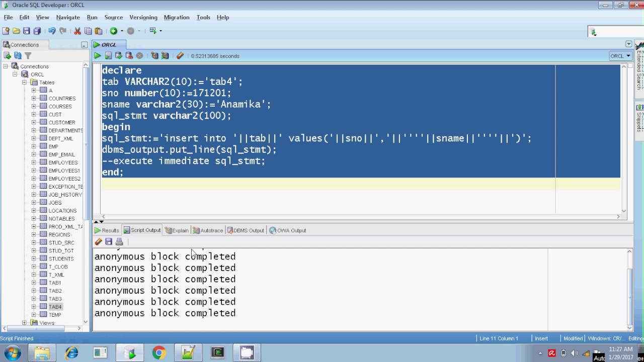Clear script output with eraser icon

(x=99, y=242)
